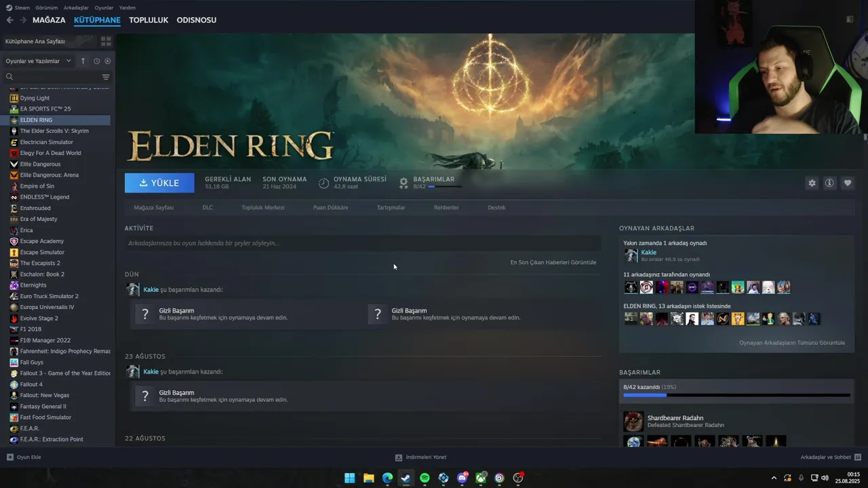Click the Oyun Ekle plus icon
Image resolution: width=868 pixels, height=488 pixels.
coord(9,457)
